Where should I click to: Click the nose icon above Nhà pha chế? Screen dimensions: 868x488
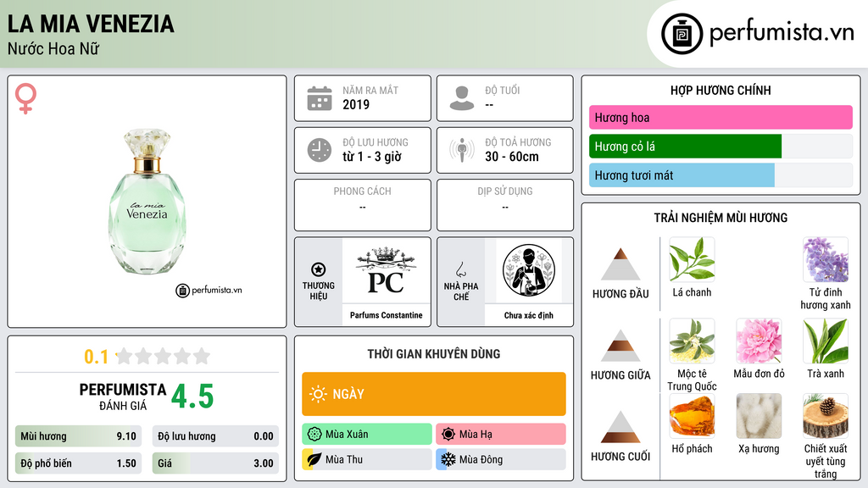(x=460, y=269)
